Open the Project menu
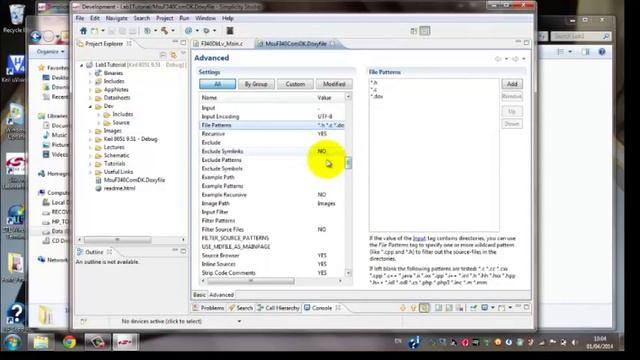The image size is (640, 360). (x=164, y=18)
